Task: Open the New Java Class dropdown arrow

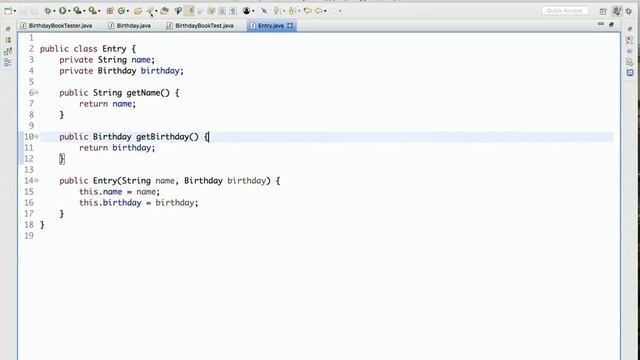Action: [x=128, y=11]
